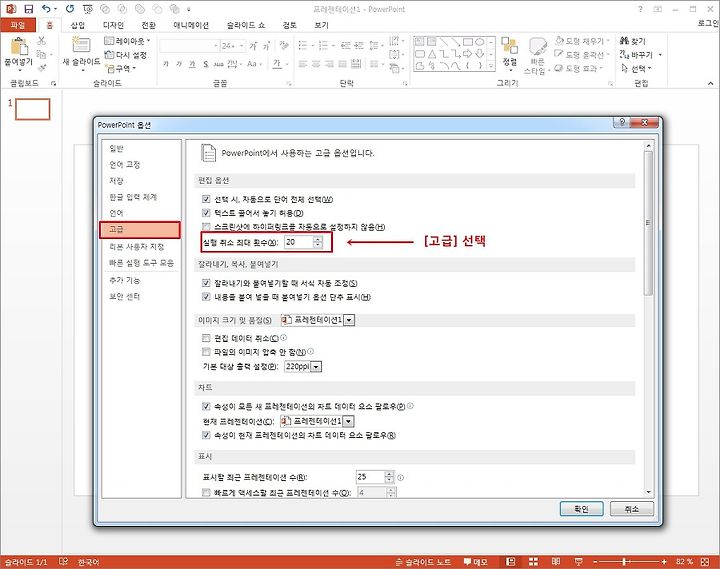Click the Save icon in quick access toolbar
Viewport: 720px width, 569px height.
point(28,9)
